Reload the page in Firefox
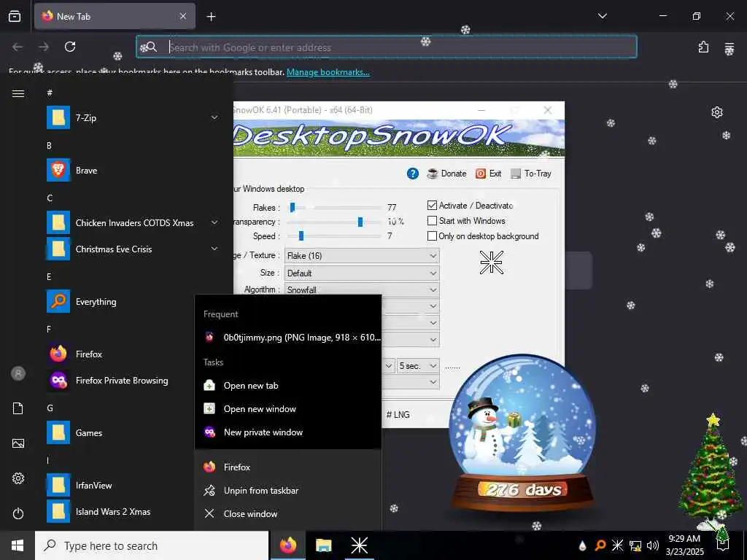Screen dimensions: 747x560 click(x=70, y=47)
